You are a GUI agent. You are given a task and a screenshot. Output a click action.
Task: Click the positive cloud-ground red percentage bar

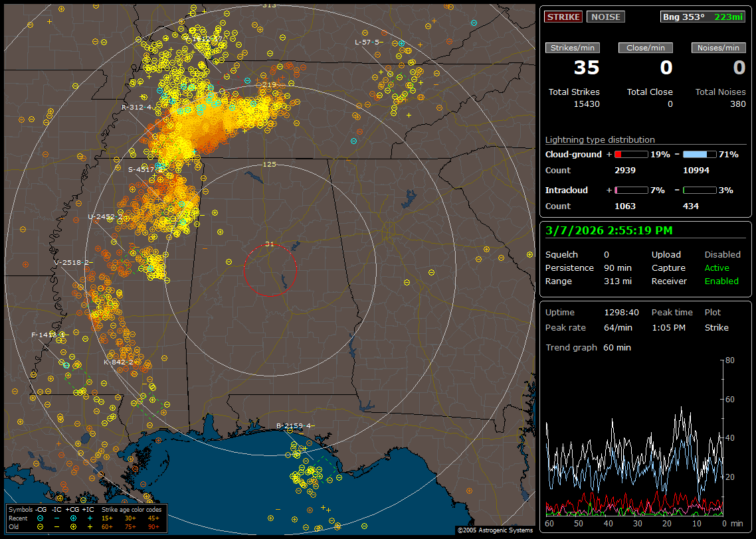pyautogui.click(x=630, y=154)
